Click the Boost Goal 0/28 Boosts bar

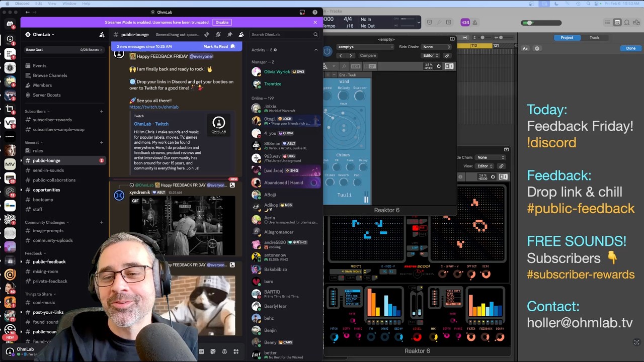pyautogui.click(x=63, y=50)
